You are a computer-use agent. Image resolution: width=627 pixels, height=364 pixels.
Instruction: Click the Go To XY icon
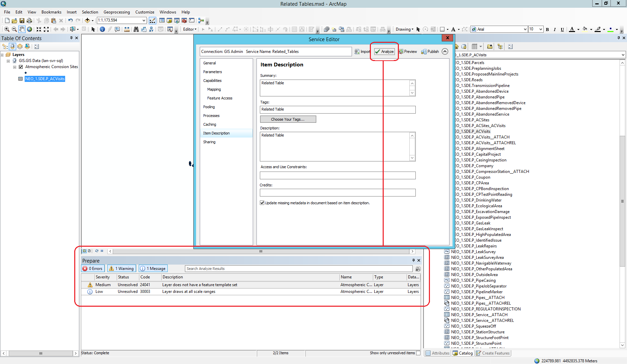[x=151, y=29]
